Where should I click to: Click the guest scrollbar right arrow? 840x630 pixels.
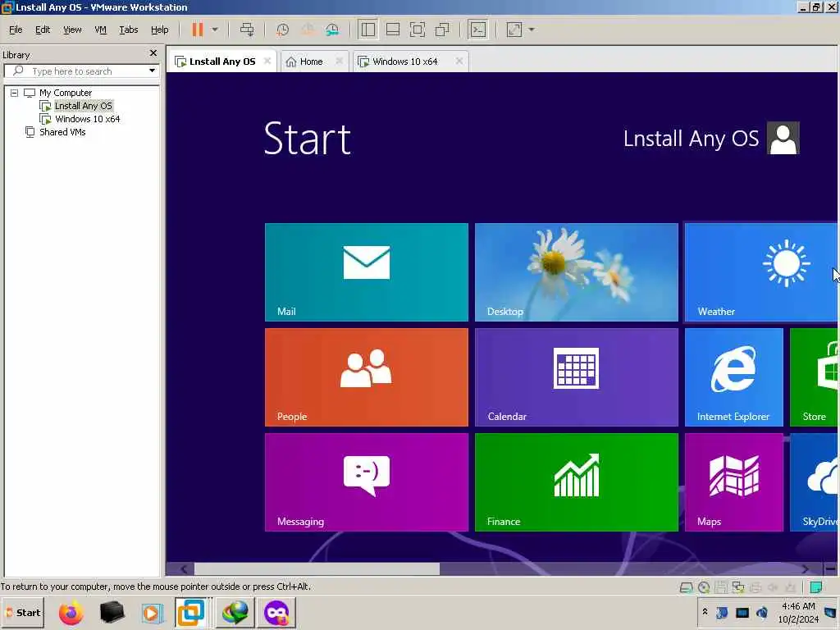pyautogui.click(x=806, y=569)
